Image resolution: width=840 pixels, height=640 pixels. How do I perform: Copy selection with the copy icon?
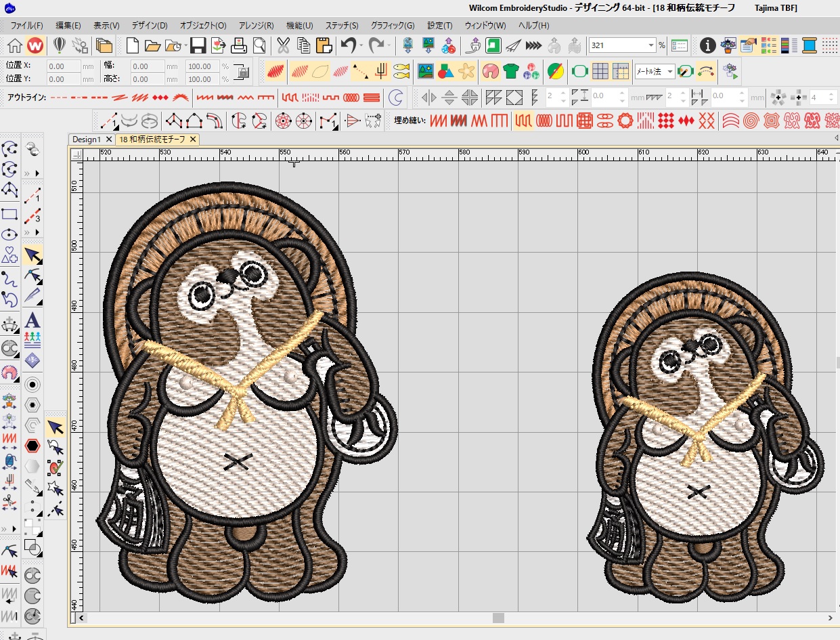point(303,46)
